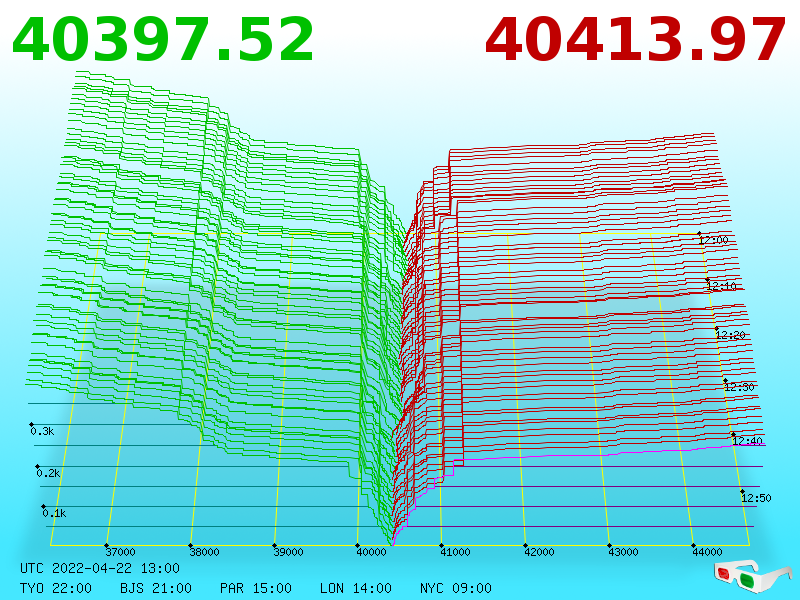Click the red ask price 40413.97
The height and width of the screenshot is (600, 800).
(635, 40)
